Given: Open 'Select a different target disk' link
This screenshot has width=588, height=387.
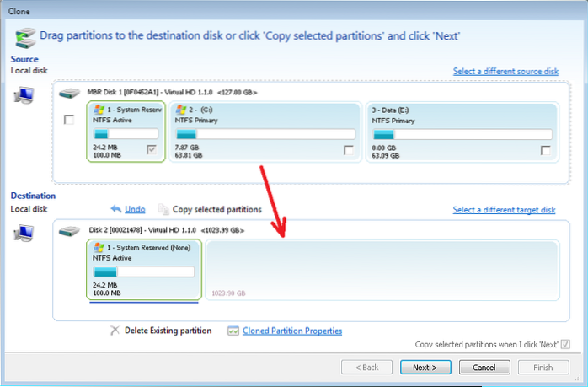Looking at the screenshot, I should point(504,210).
